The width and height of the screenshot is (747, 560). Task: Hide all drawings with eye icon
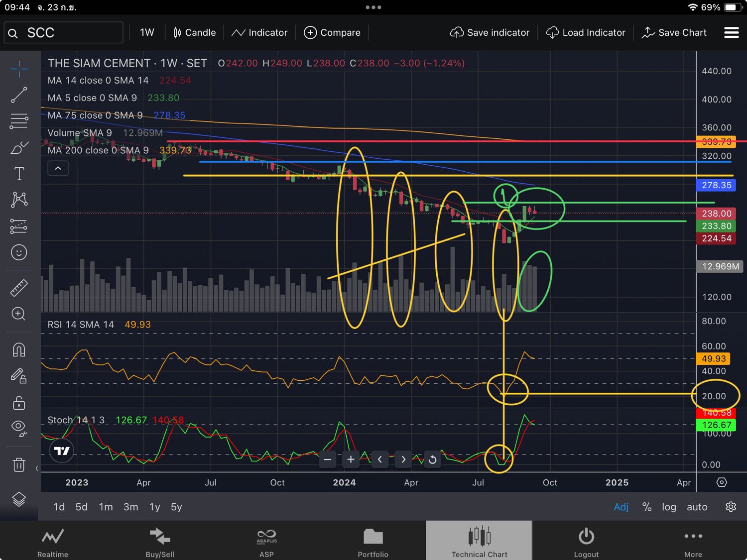(19, 428)
